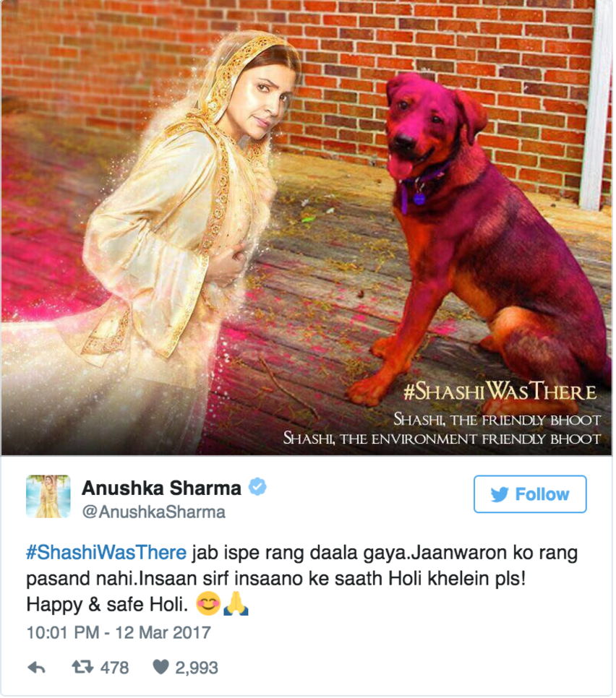
Task: Follow the Anushka Sharma account
Action: (x=530, y=494)
